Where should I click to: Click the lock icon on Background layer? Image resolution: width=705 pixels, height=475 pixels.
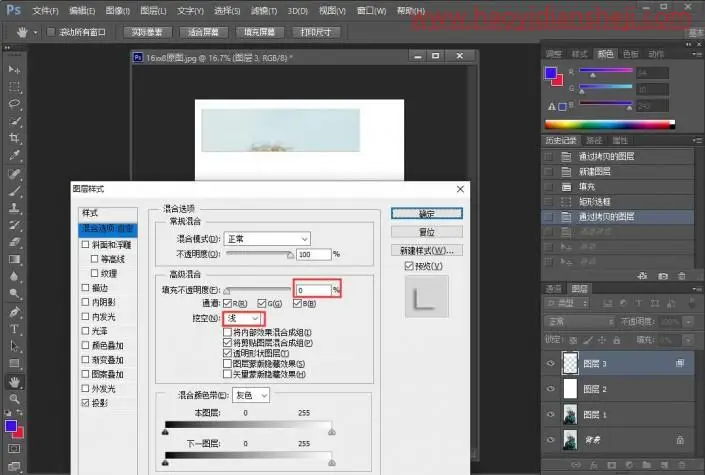(x=680, y=440)
